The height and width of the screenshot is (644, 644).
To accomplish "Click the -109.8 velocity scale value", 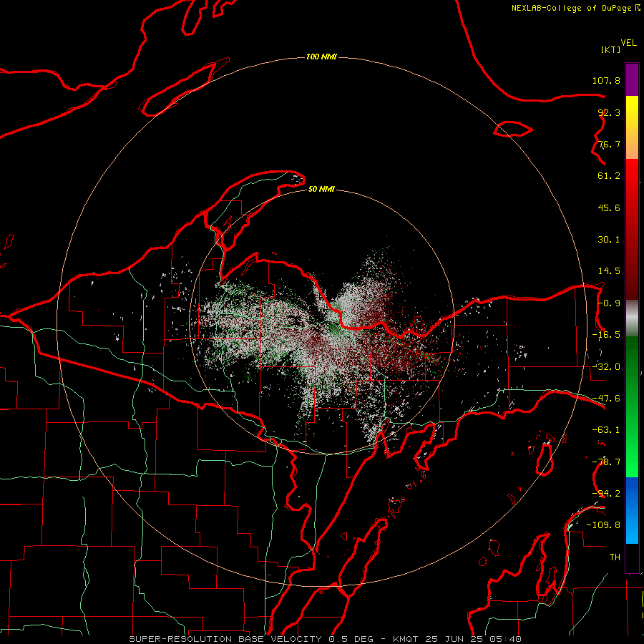I will (x=603, y=525).
